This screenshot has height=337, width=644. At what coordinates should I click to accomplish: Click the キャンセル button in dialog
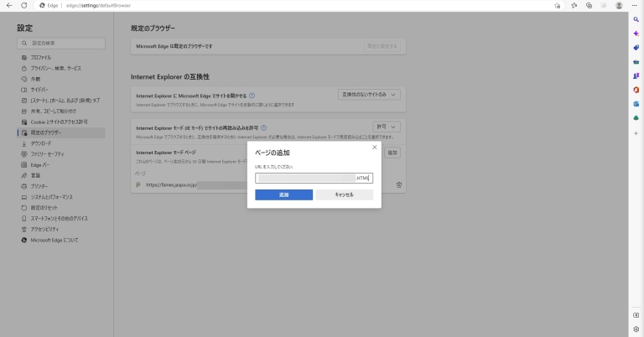pos(344,194)
